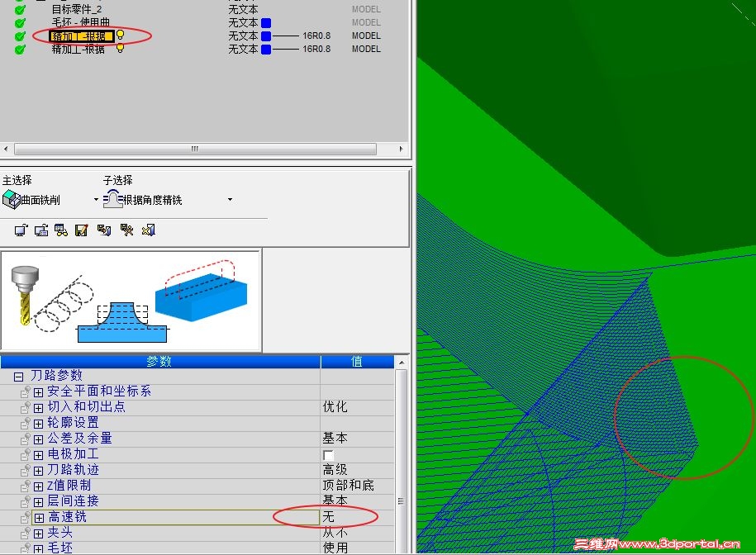Click the green check beside 目标零件_2
Screen dimensions: 756x555
[x=20, y=9]
